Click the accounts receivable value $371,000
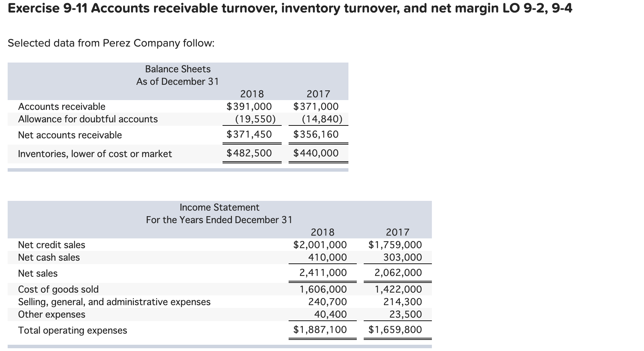The height and width of the screenshot is (351, 644). [316, 106]
